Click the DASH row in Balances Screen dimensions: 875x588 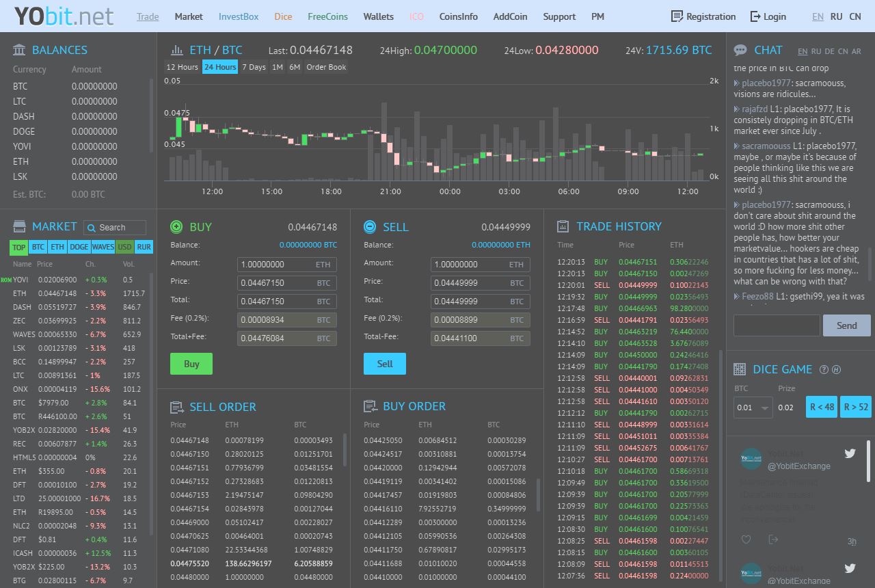(x=79, y=116)
